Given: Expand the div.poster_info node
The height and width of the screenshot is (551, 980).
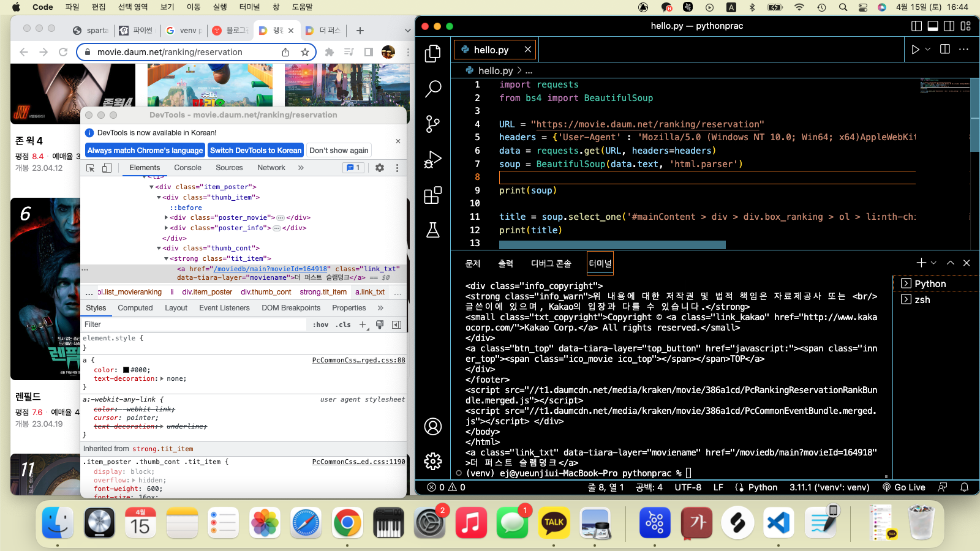Looking at the screenshot, I should coord(166,228).
